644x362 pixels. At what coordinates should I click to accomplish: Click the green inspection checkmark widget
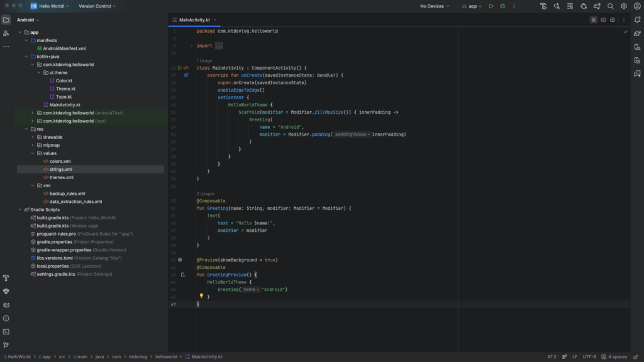(626, 31)
